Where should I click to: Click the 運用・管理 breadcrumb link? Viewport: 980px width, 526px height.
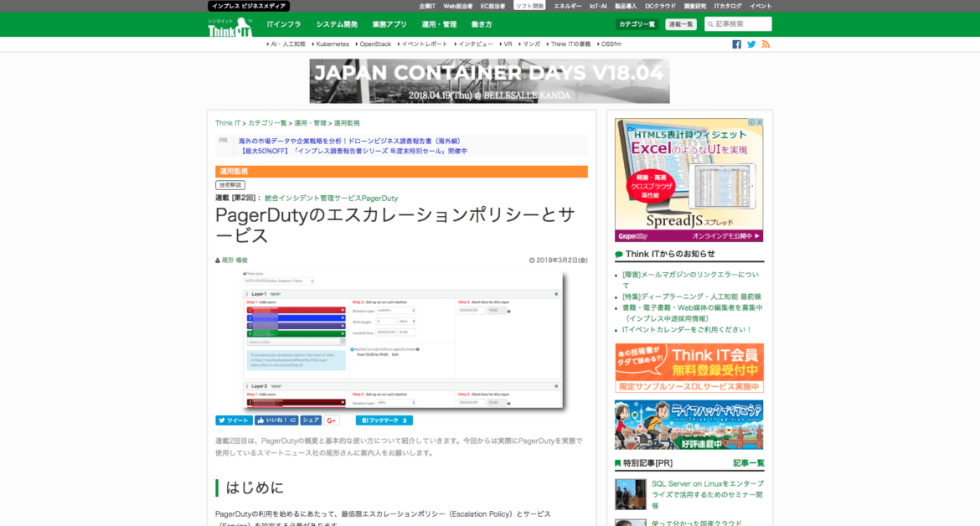click(x=311, y=123)
